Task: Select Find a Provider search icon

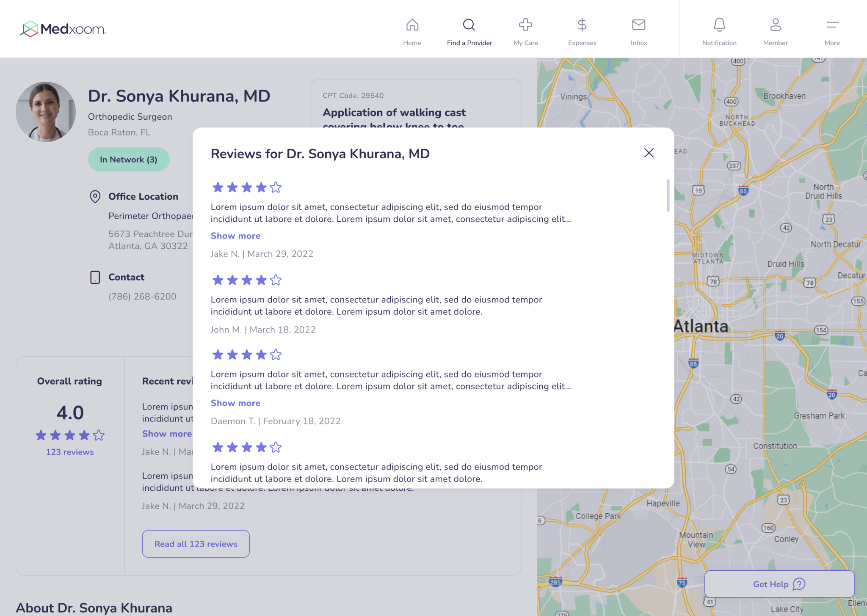Action: pos(469,25)
